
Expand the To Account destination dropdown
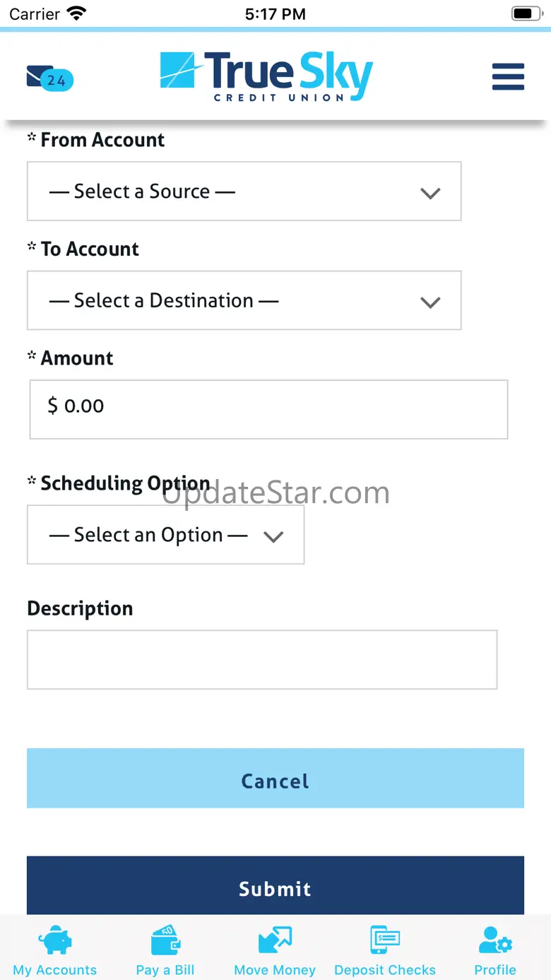[244, 300]
